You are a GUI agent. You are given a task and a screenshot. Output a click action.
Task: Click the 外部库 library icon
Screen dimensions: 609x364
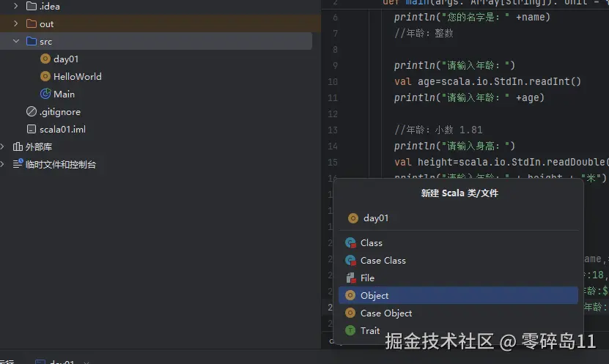[x=18, y=146]
